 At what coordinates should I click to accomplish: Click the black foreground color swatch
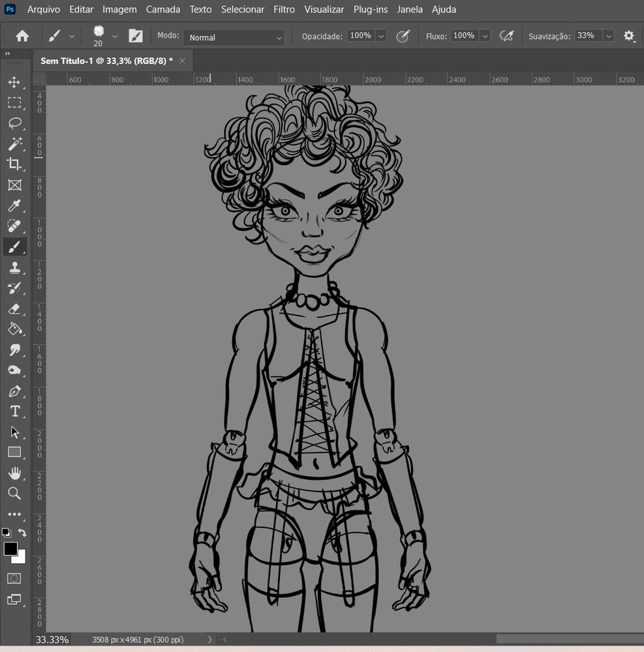pyautogui.click(x=10, y=549)
